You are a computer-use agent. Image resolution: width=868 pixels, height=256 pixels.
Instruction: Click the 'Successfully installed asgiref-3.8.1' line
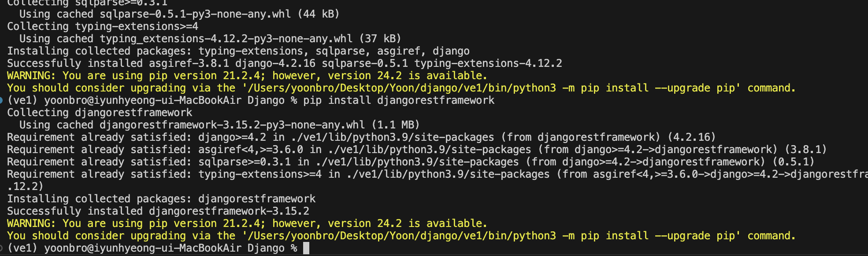tap(285, 63)
